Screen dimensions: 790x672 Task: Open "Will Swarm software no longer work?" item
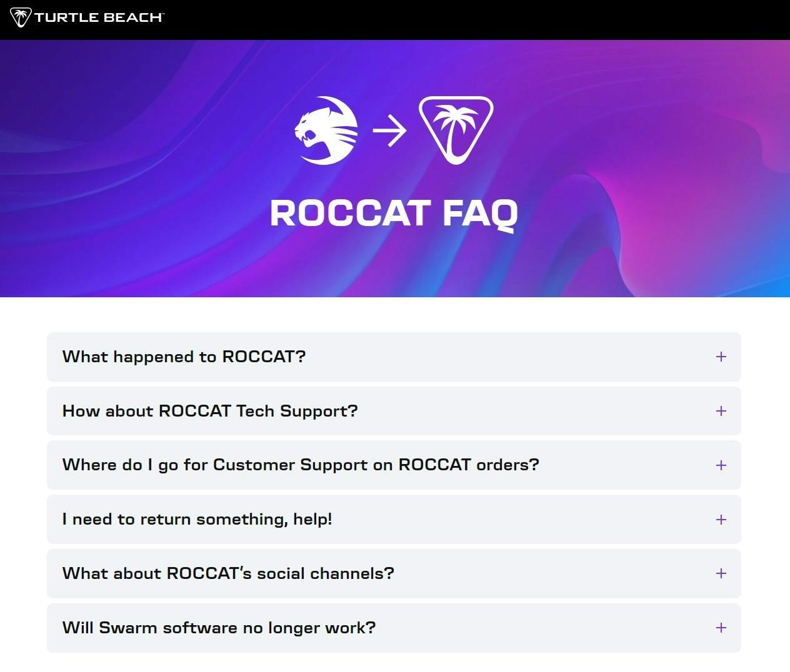point(394,628)
